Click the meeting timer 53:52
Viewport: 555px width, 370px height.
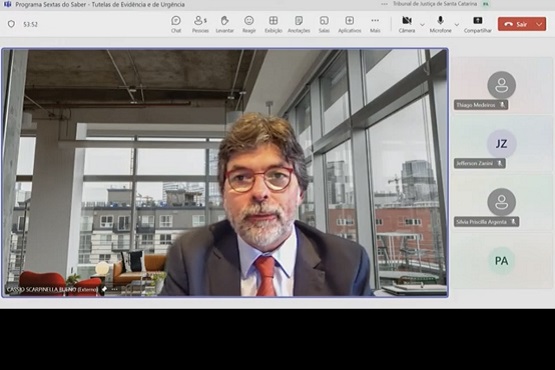click(30, 24)
